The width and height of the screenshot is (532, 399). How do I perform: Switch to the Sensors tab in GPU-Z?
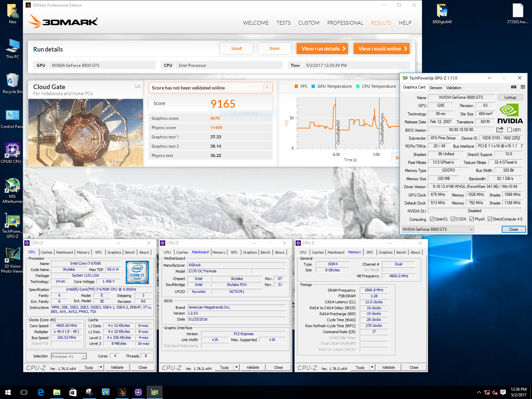point(436,88)
